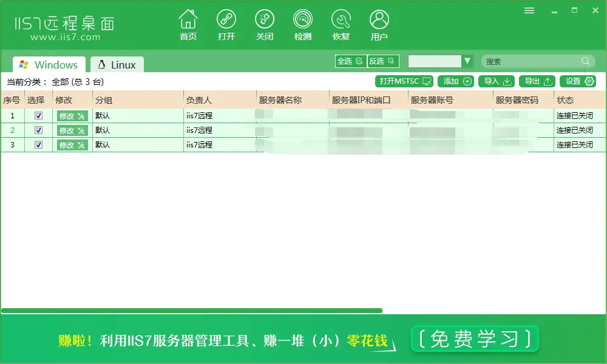Click 修改 button in row 1

[x=72, y=116]
